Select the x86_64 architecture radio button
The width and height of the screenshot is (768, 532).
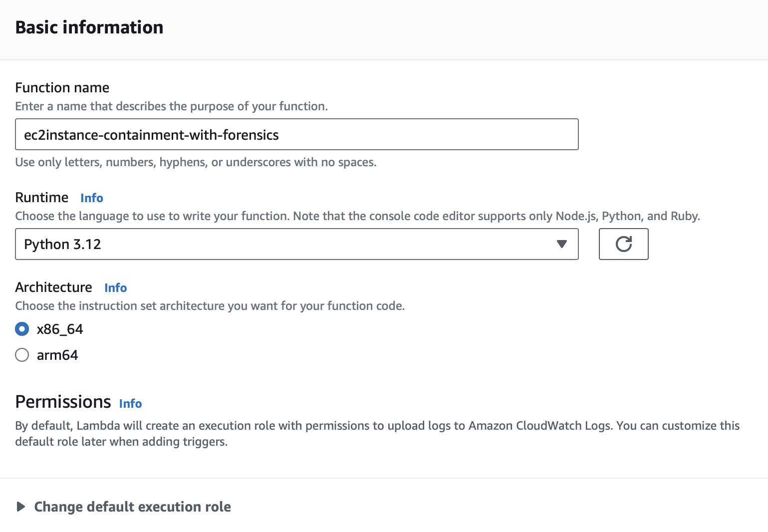[x=22, y=329]
